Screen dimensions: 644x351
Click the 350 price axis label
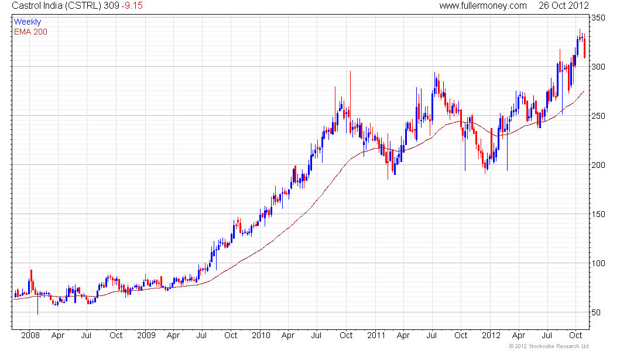(x=598, y=18)
